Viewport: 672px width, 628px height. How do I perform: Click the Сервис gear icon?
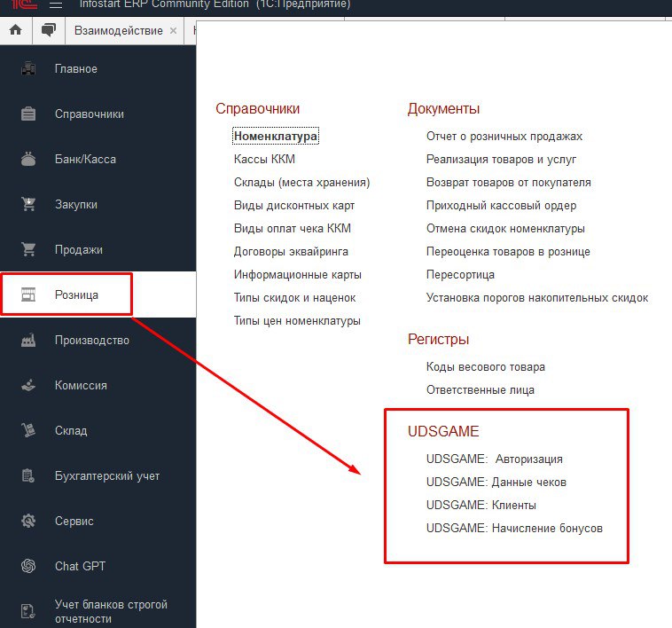28,521
